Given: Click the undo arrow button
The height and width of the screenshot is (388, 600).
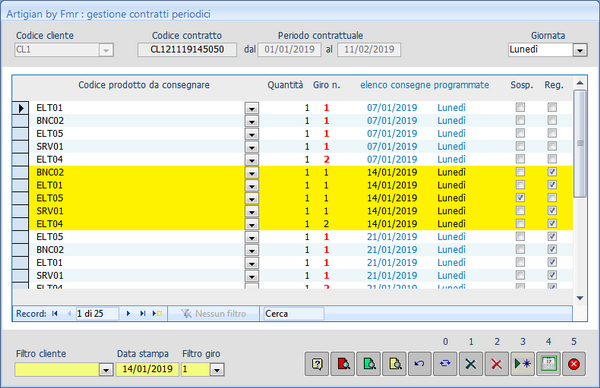Looking at the screenshot, I should (420, 364).
